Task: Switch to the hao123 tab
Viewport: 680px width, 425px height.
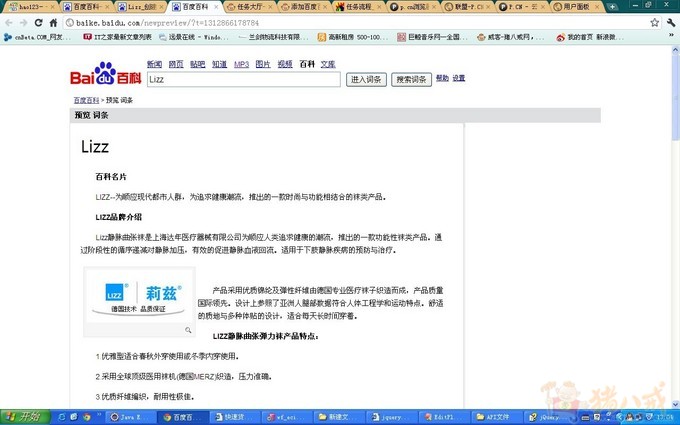Action: click(x=32, y=7)
